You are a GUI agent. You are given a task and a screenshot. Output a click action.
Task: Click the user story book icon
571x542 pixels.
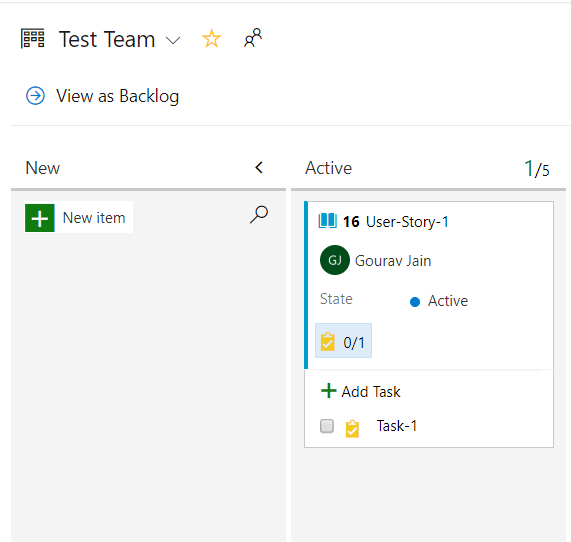[327, 221]
